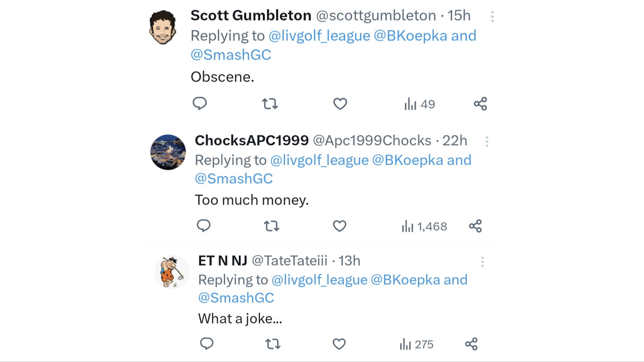
Task: Like Scott Gumbleton's "Obscene." tweet
Action: [340, 104]
